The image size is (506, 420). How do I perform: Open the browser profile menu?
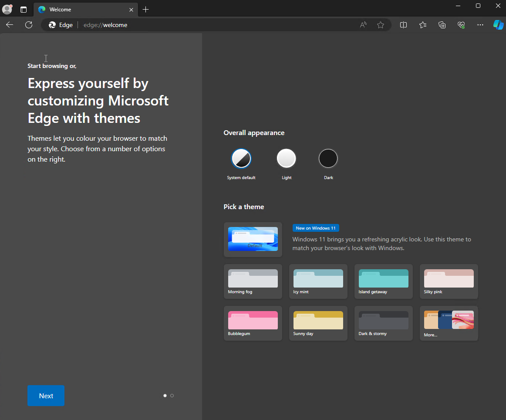click(x=7, y=9)
